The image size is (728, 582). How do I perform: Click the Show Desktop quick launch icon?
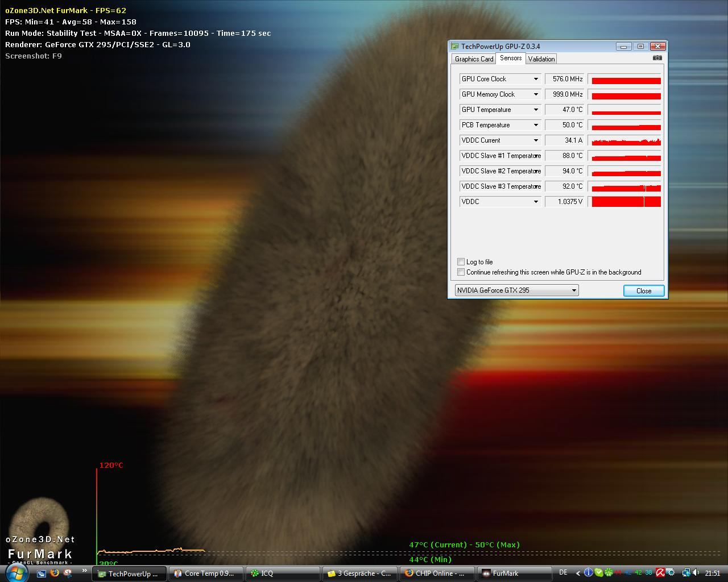click(x=41, y=573)
